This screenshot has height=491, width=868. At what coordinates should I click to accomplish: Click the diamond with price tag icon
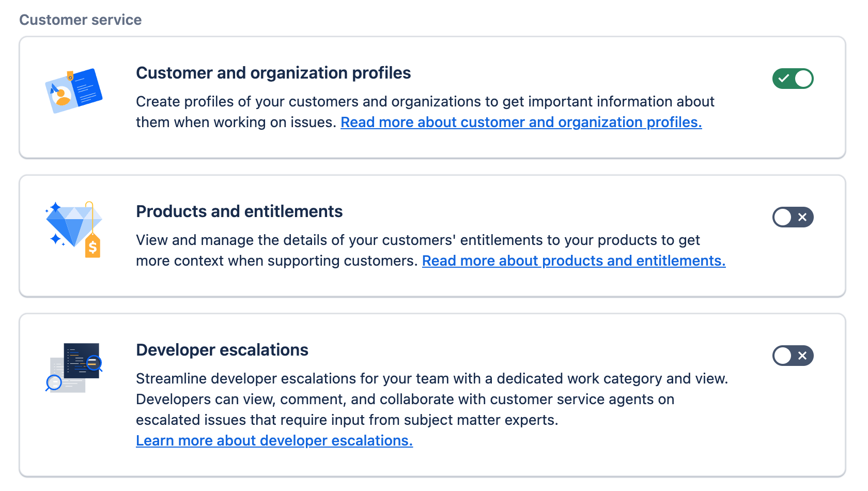[x=73, y=229]
